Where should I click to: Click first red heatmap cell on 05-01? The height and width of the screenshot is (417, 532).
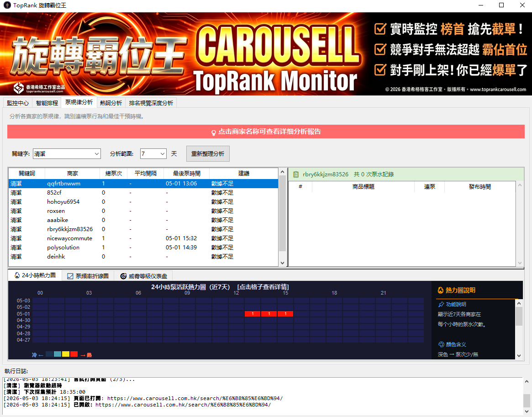(x=253, y=314)
